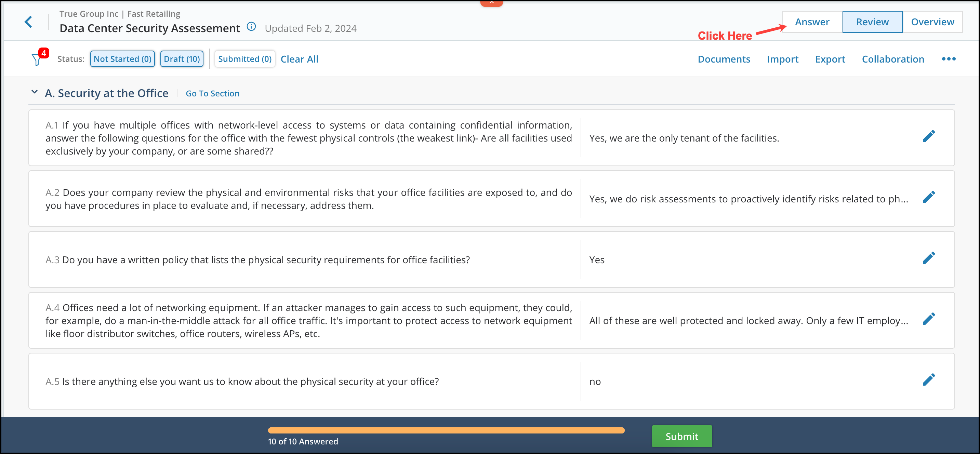Edit answer for question A.1
Viewport: 980px width, 454px height.
click(x=929, y=136)
